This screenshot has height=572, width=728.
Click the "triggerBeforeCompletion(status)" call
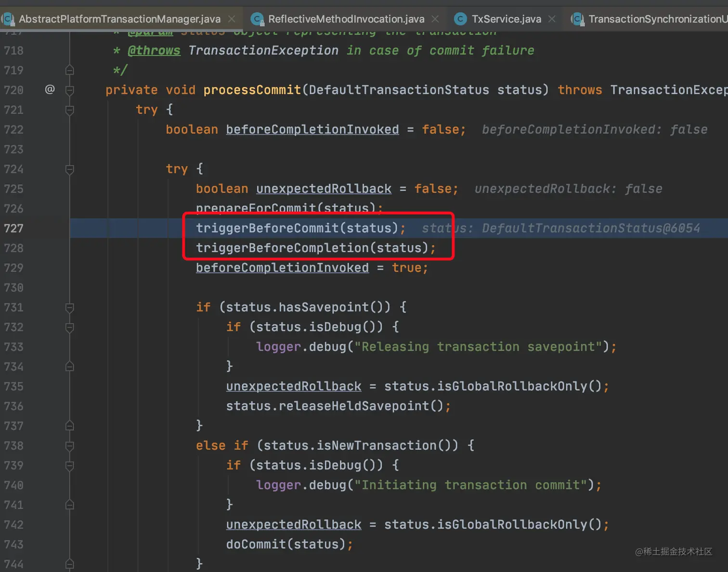coord(312,248)
